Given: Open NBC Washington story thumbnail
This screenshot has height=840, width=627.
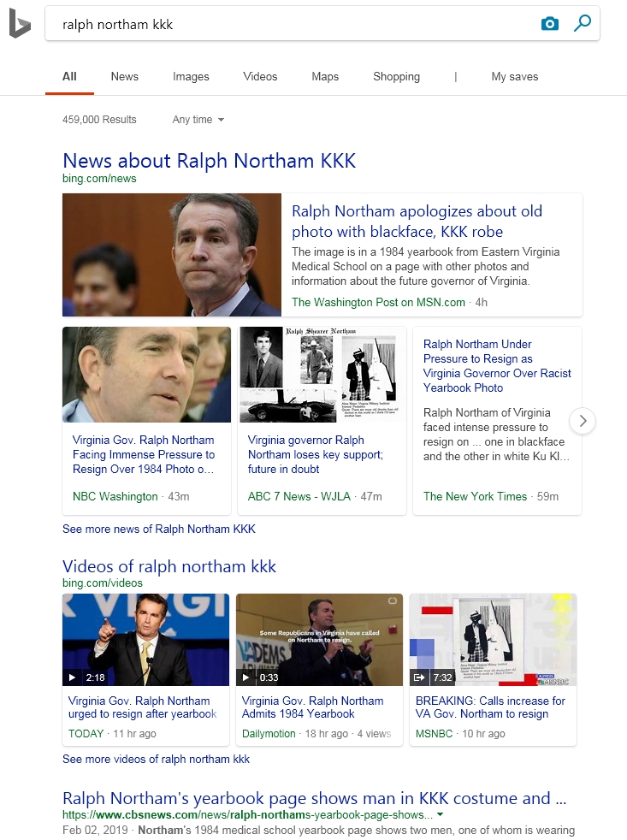Looking at the screenshot, I should point(147,375).
